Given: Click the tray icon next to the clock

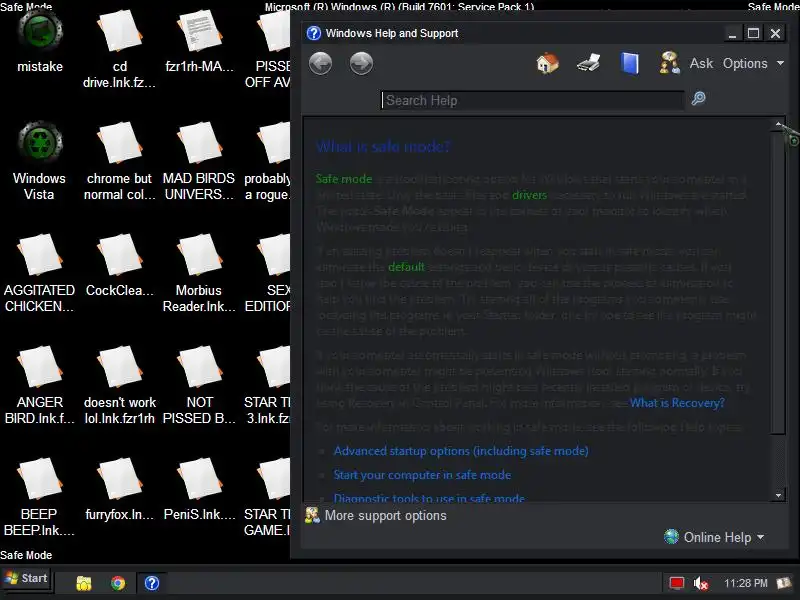Looking at the screenshot, I should (784, 583).
